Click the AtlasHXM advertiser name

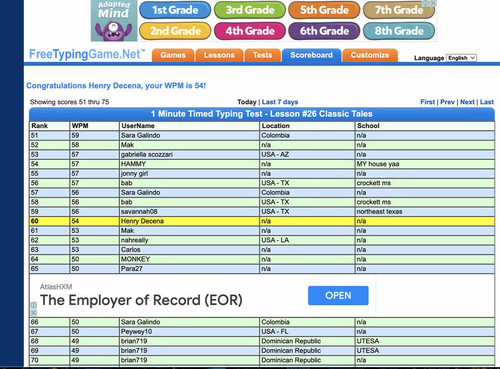56,287
